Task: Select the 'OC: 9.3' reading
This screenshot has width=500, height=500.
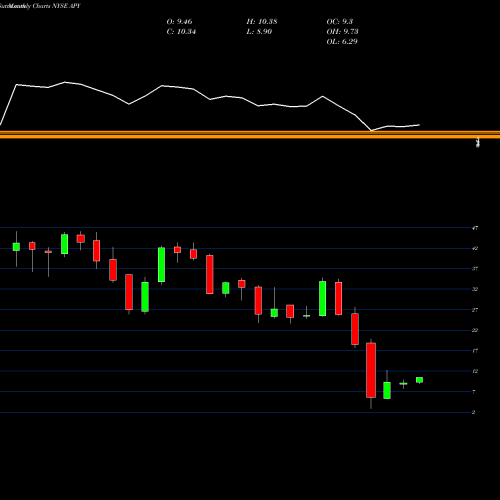Action: [x=340, y=22]
